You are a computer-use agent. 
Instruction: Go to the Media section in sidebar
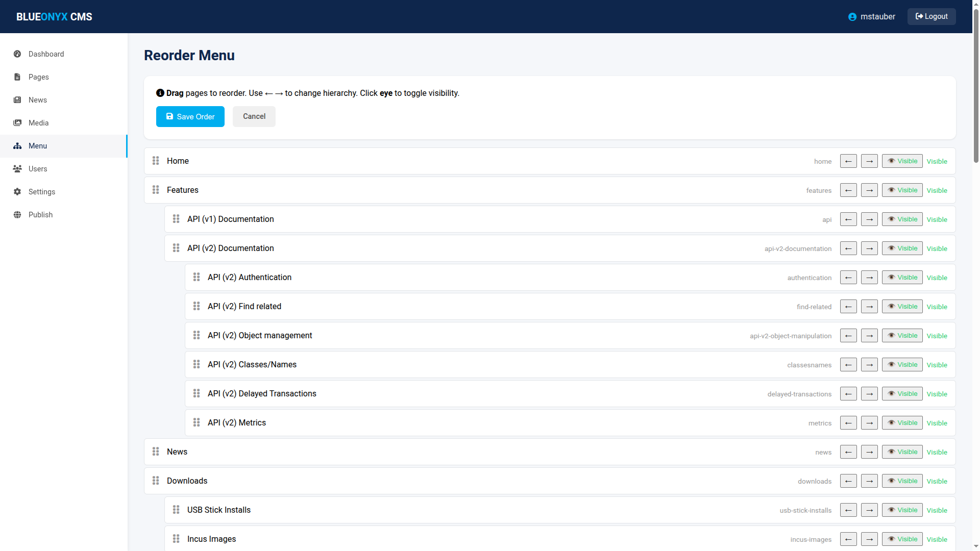[38, 123]
